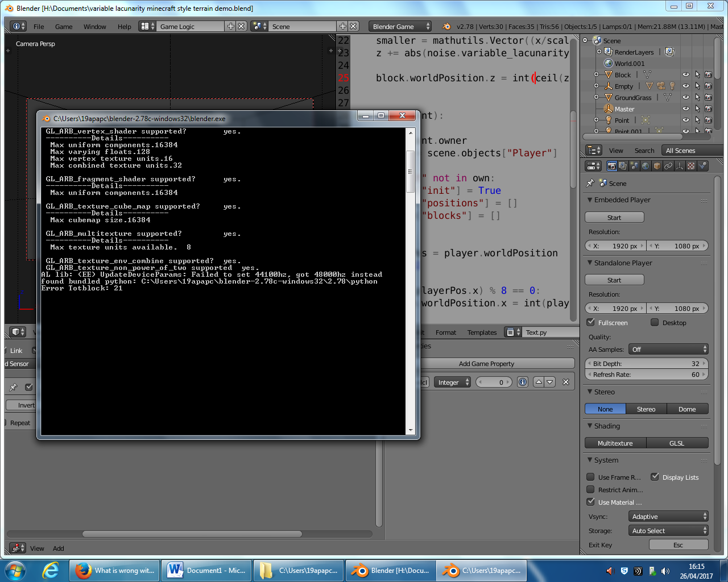Disable Display Lists checkbox

tap(655, 477)
